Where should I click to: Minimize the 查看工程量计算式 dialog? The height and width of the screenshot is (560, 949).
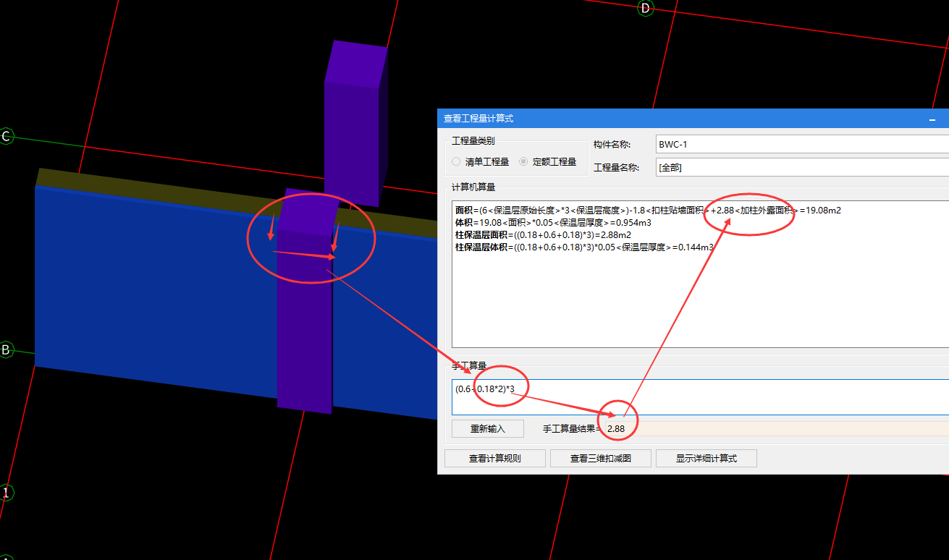tap(934, 118)
